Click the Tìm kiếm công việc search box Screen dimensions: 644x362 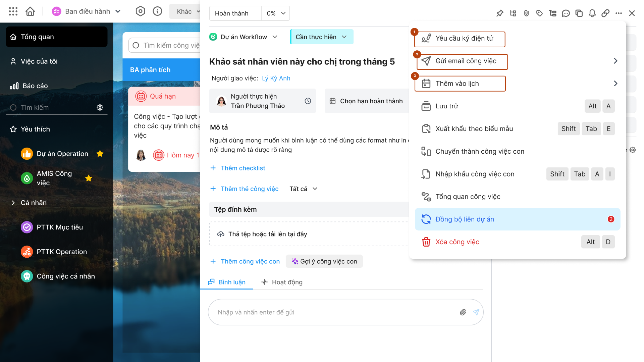coord(164,45)
